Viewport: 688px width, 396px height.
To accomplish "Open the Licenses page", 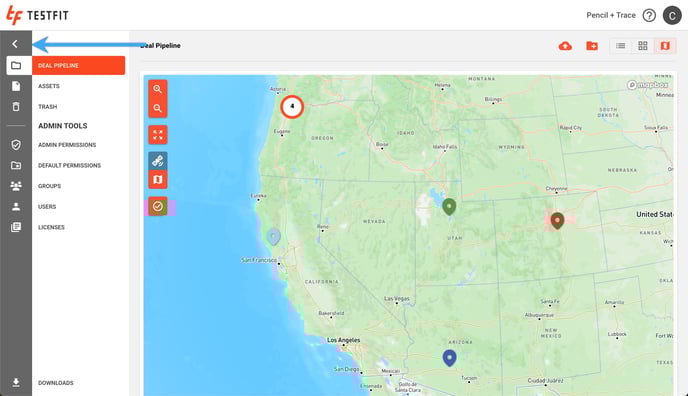I will 51,227.
